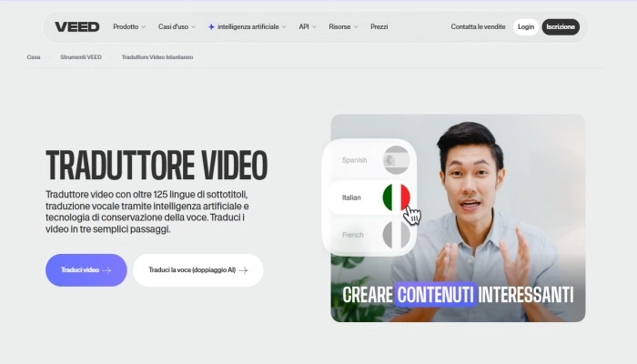Expand the Casi d'uso chevron

193,27
